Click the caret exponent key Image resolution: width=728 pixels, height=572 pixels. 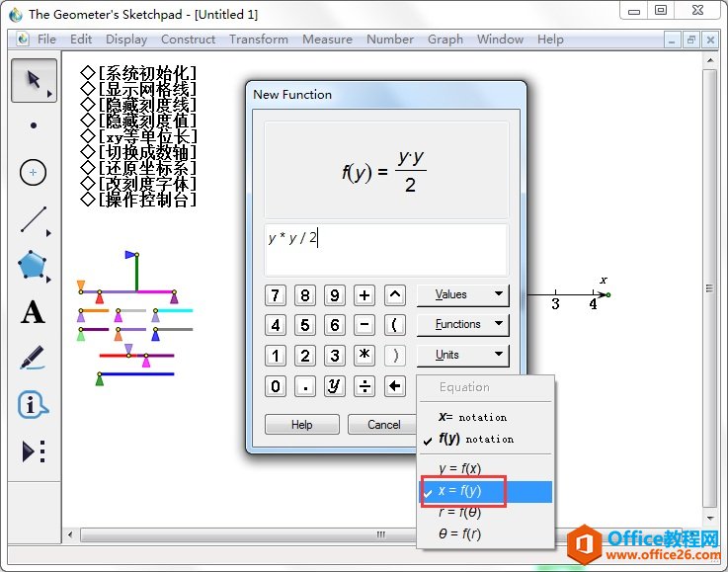click(395, 295)
